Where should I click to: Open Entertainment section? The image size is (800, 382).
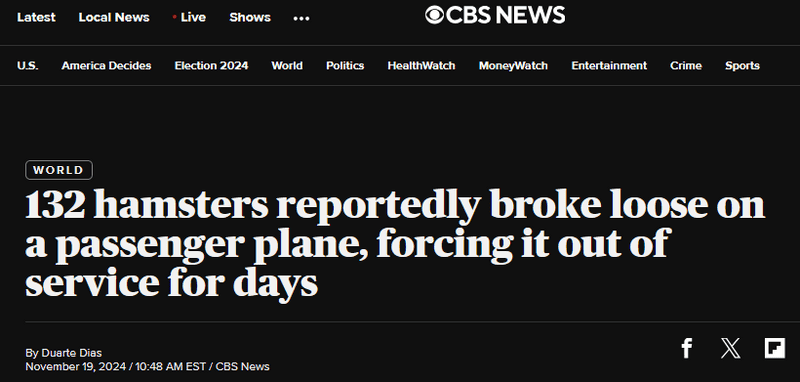click(609, 66)
